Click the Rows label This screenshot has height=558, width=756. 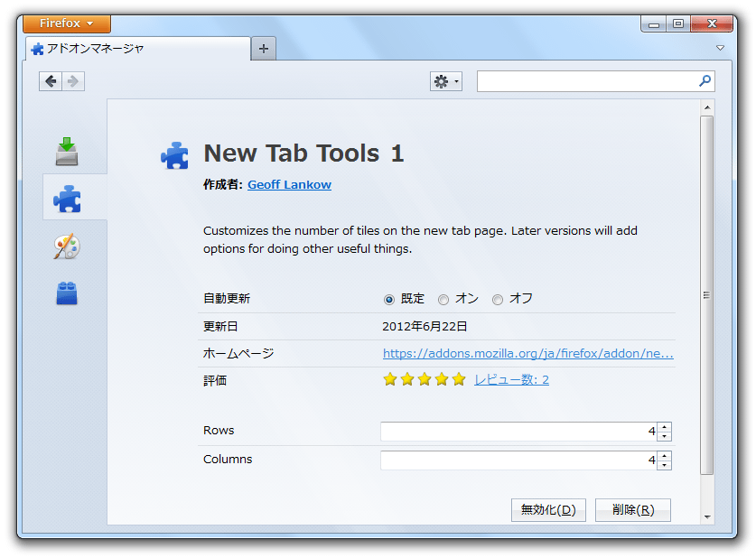[x=219, y=431]
